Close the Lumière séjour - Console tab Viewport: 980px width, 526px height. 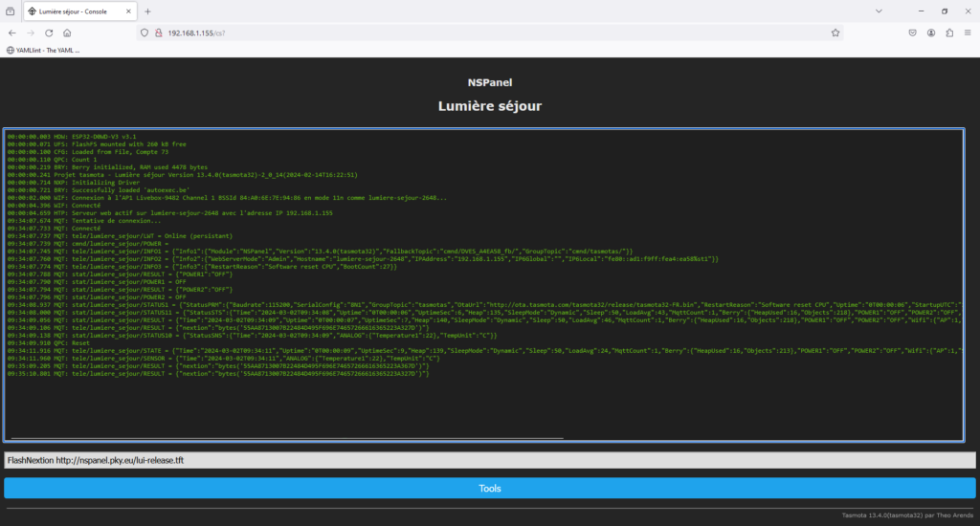tap(128, 11)
